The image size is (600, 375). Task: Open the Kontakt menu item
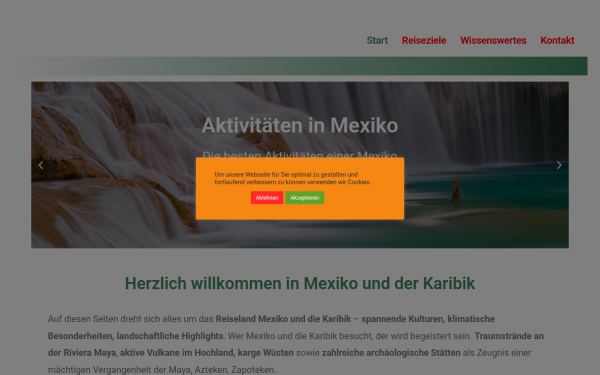557,40
